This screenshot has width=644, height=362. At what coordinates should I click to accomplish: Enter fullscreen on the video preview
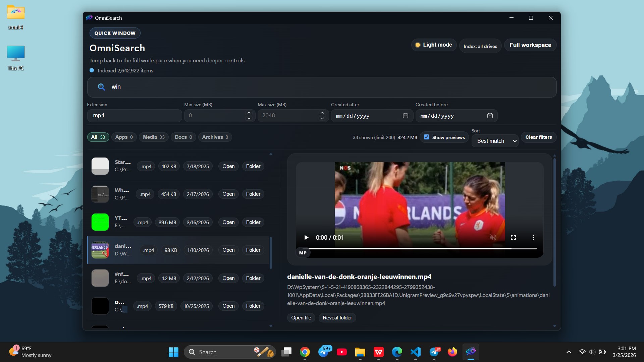point(513,238)
